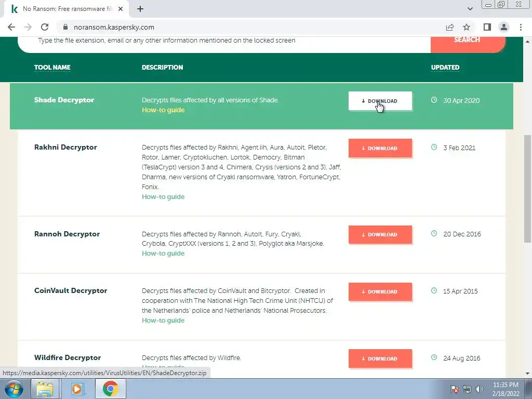Bookmark this page with the star icon
This screenshot has height=399, width=532.
[x=467, y=27]
